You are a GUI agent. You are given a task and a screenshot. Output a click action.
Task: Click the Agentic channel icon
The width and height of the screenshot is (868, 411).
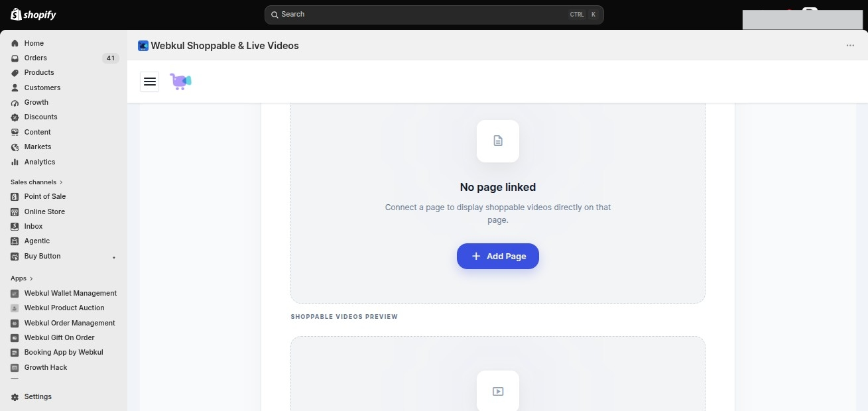pos(15,241)
